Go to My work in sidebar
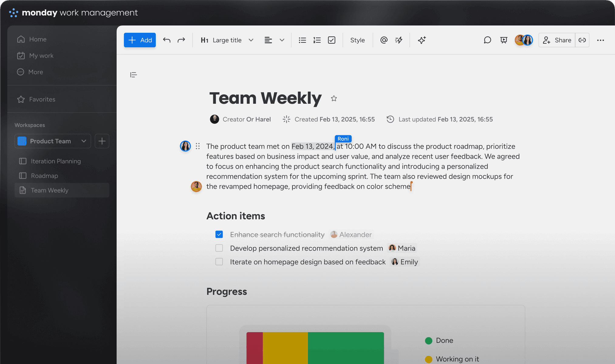 click(41, 56)
